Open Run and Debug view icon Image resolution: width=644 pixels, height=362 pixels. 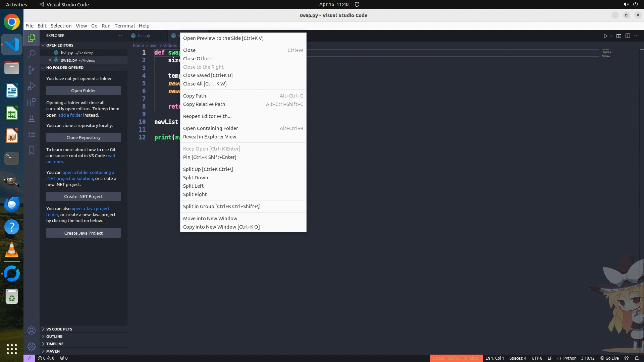point(32,86)
